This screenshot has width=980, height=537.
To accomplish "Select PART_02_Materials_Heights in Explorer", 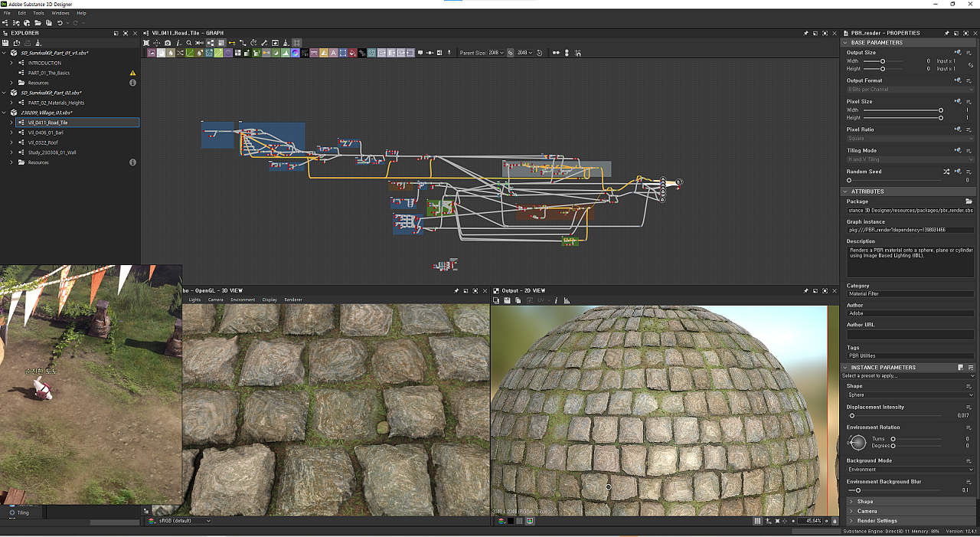I will point(56,103).
